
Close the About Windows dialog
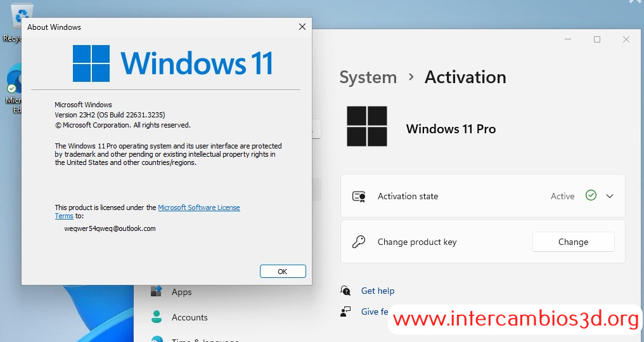coord(302,27)
